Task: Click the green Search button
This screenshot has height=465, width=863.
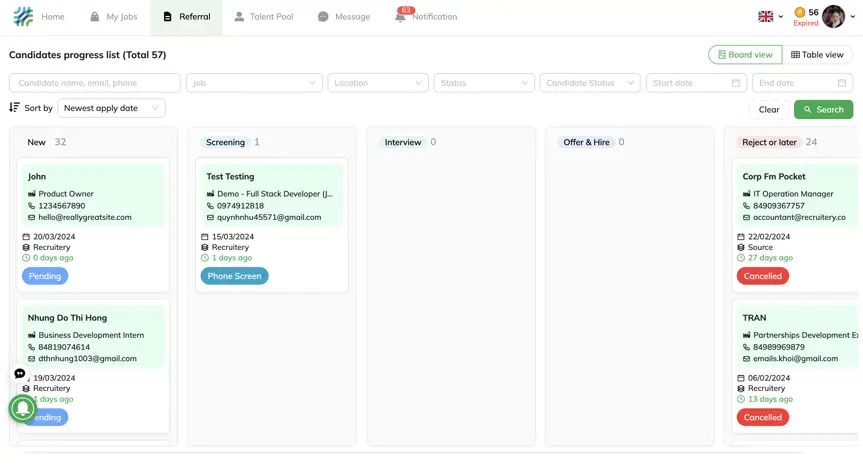Action: tap(823, 110)
